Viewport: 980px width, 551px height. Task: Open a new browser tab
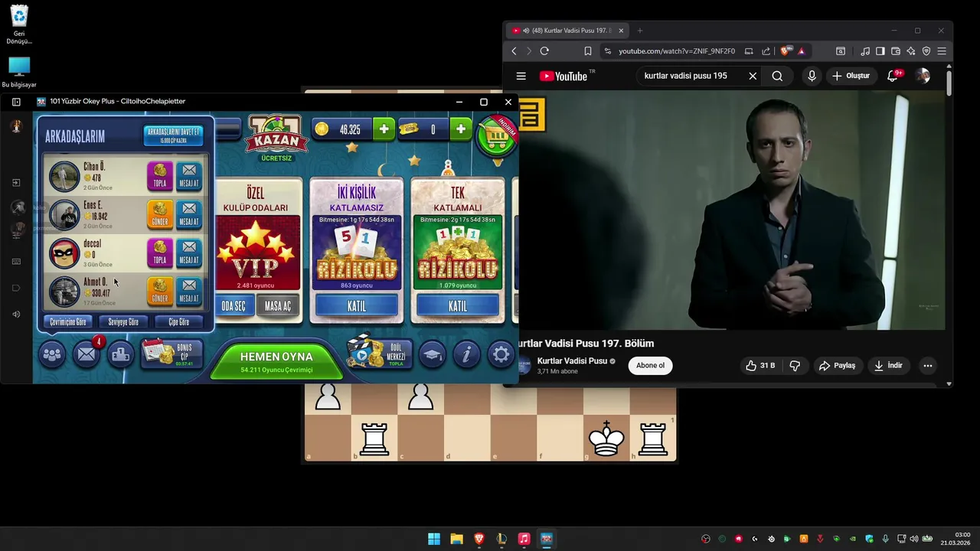coord(640,31)
